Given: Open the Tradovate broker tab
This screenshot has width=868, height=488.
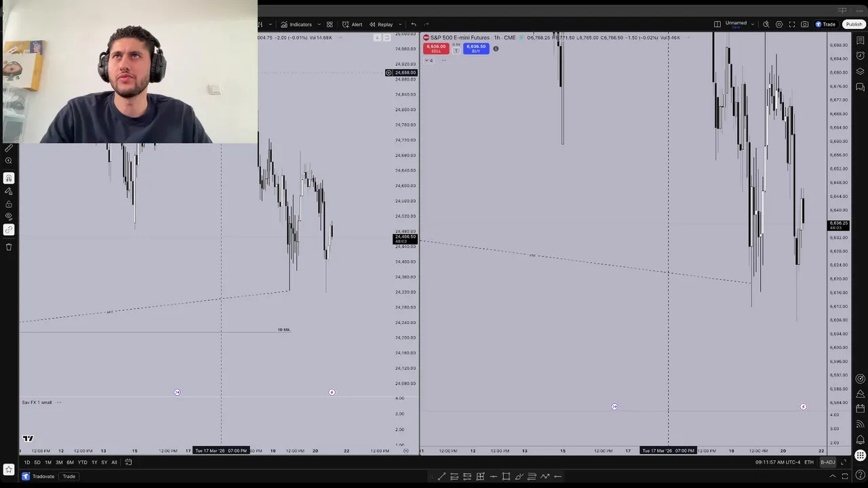Looking at the screenshot, I should (x=38, y=476).
